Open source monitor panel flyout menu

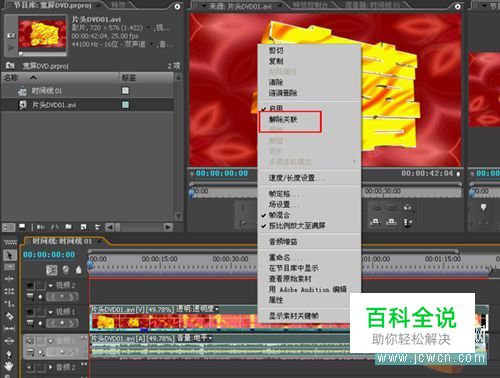(458, 7)
